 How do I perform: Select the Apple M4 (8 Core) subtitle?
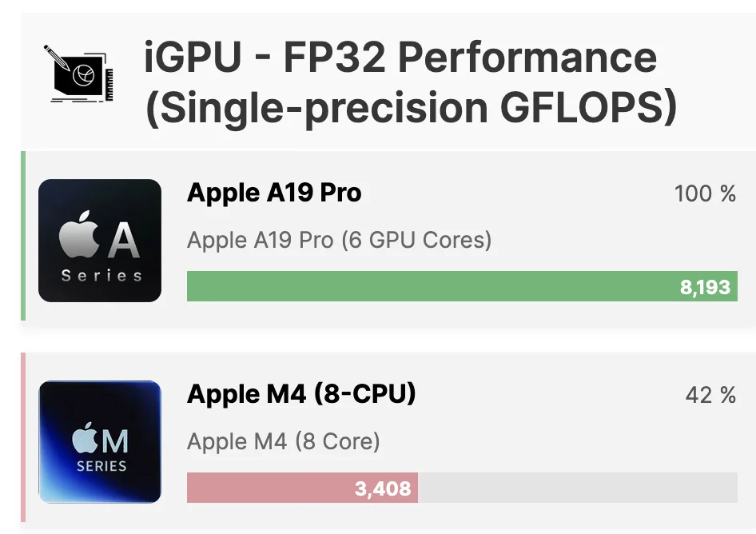(283, 441)
